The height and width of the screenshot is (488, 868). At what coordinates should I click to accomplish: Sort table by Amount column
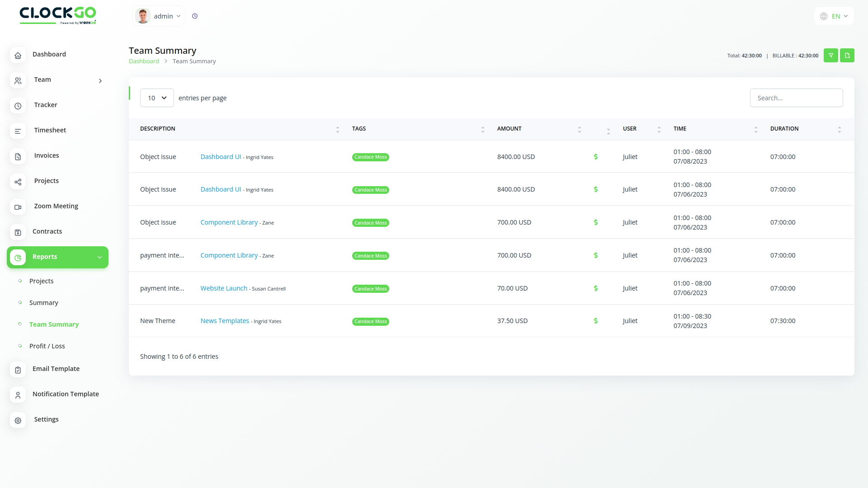coord(509,129)
